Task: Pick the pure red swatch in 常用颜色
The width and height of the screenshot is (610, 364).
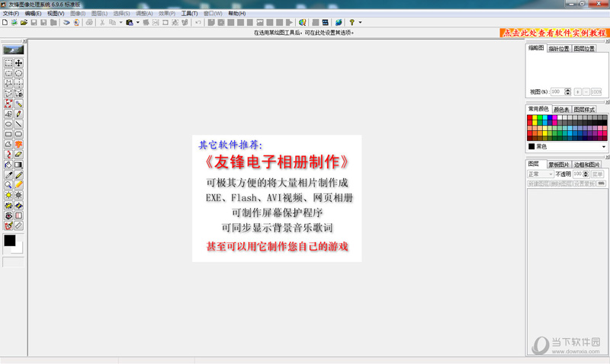Action: click(530, 118)
